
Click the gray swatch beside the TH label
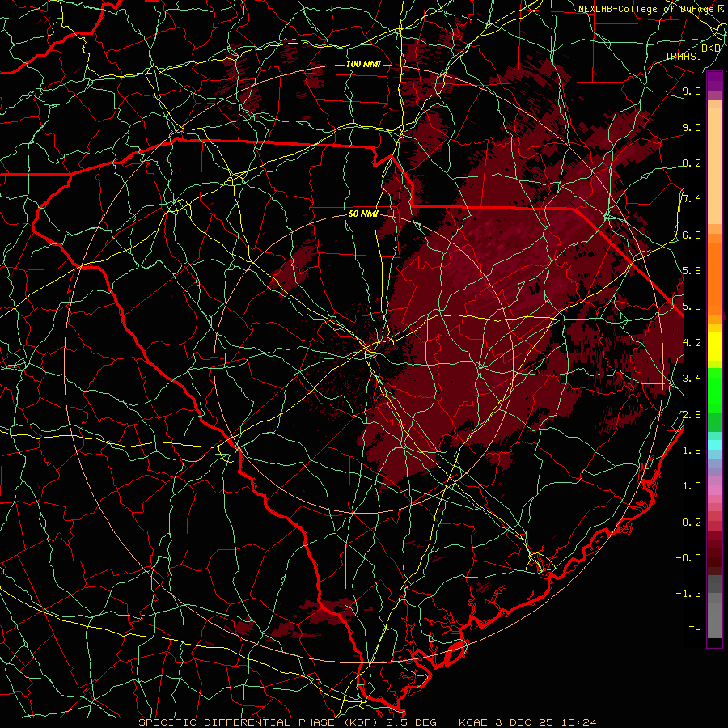coord(714,621)
